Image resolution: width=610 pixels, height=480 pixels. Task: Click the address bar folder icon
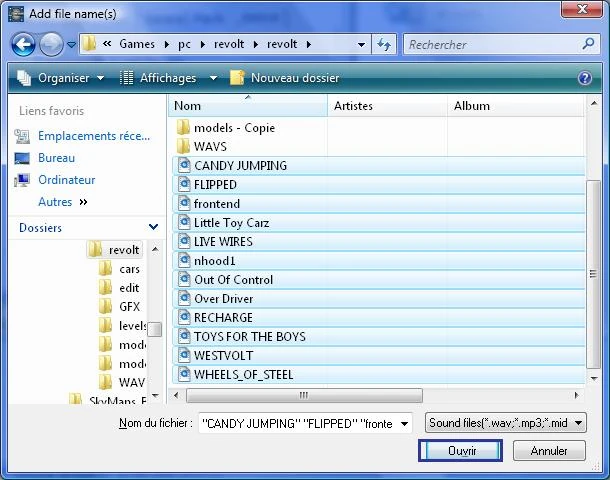(x=89, y=44)
